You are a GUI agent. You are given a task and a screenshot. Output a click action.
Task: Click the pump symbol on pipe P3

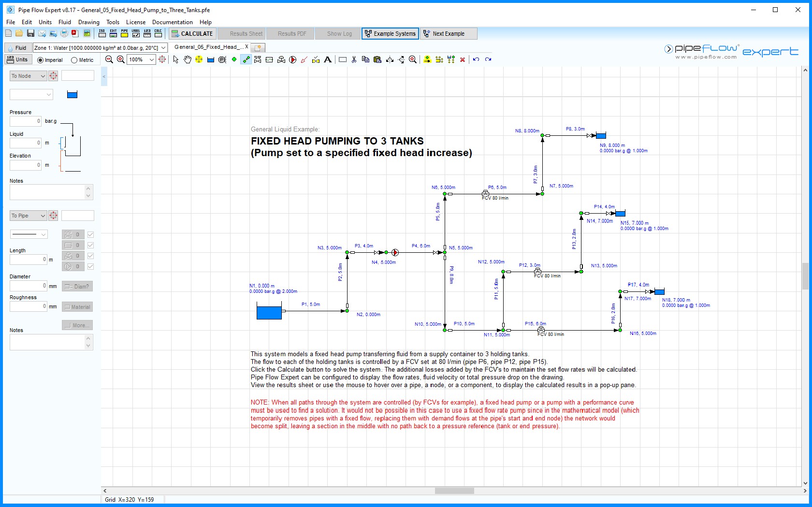395,252
